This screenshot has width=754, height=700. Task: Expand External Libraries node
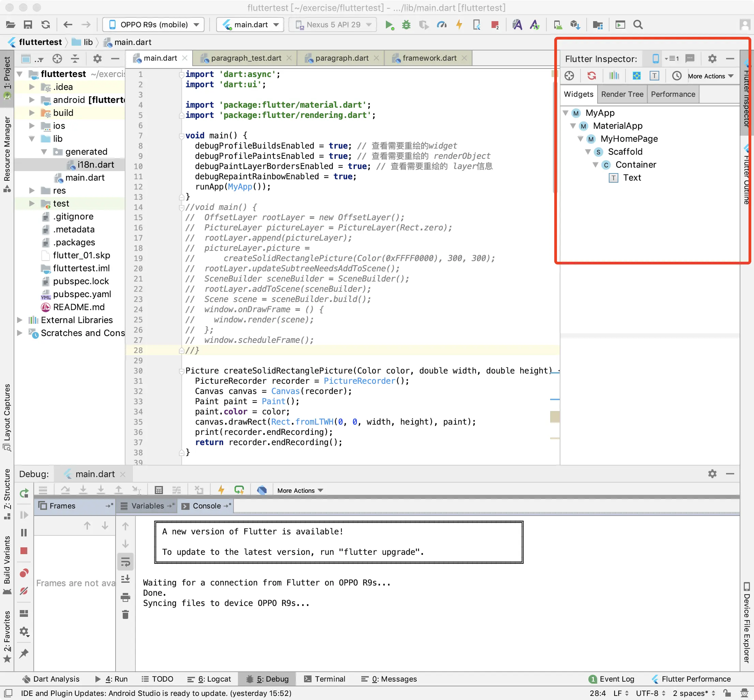click(x=20, y=320)
